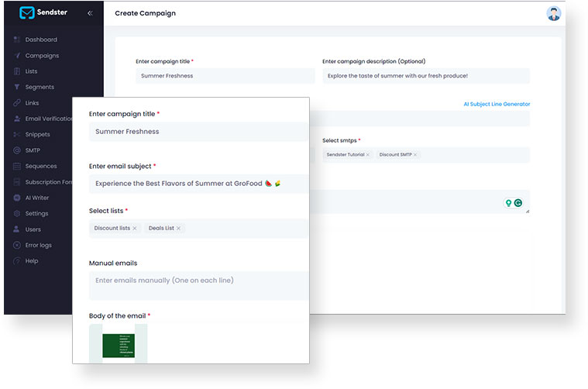Open user profile avatar
The image size is (588, 389).
(553, 13)
